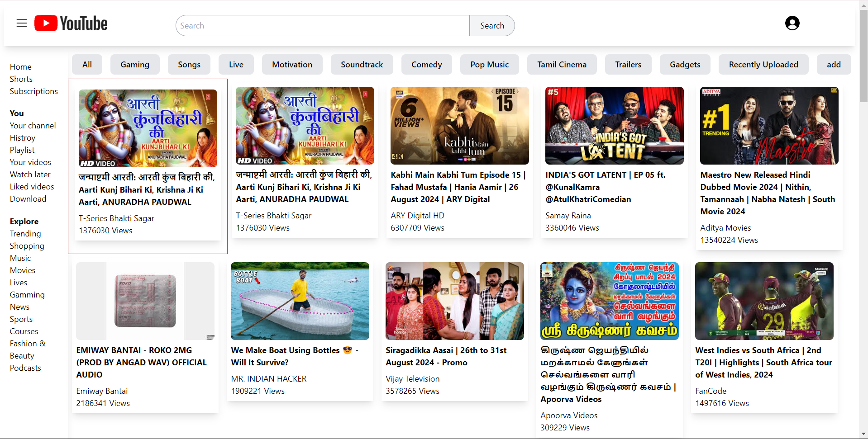
Task: Select the Recently Uploaded chip
Action: tap(763, 65)
